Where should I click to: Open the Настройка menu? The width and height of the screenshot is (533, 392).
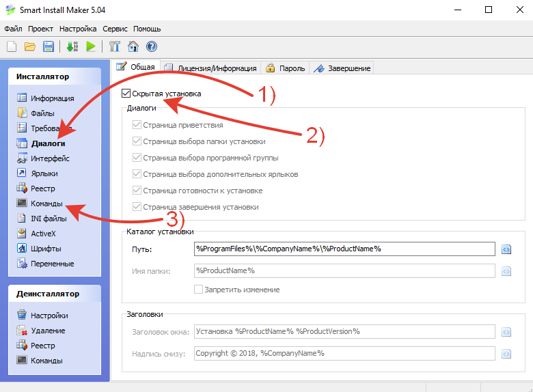(78, 29)
